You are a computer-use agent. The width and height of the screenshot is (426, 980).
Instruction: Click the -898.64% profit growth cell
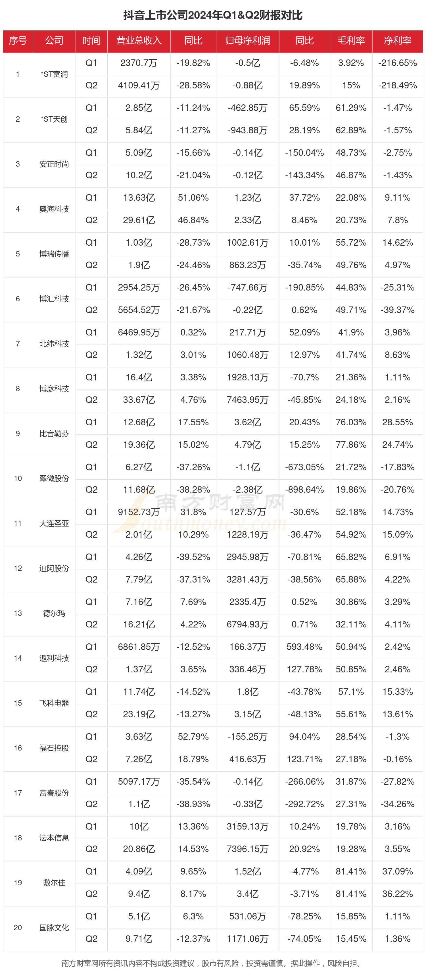coord(304,489)
